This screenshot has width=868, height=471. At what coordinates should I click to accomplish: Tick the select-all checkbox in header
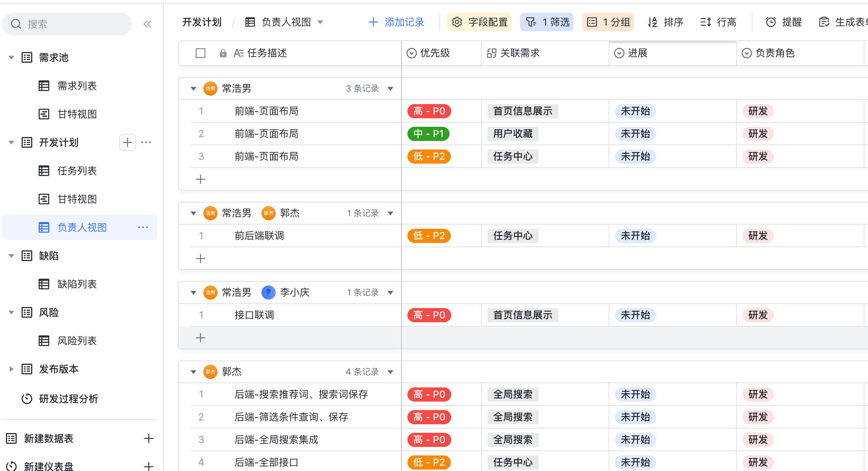tap(201, 53)
